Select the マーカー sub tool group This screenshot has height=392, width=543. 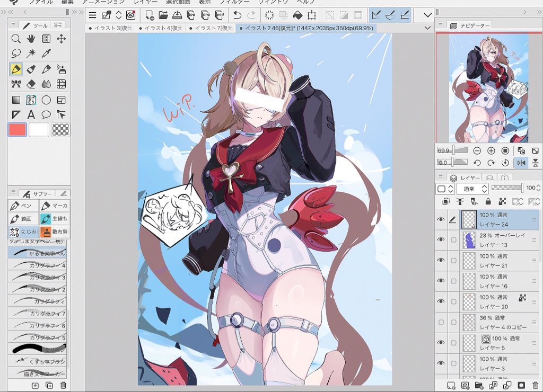coord(55,206)
